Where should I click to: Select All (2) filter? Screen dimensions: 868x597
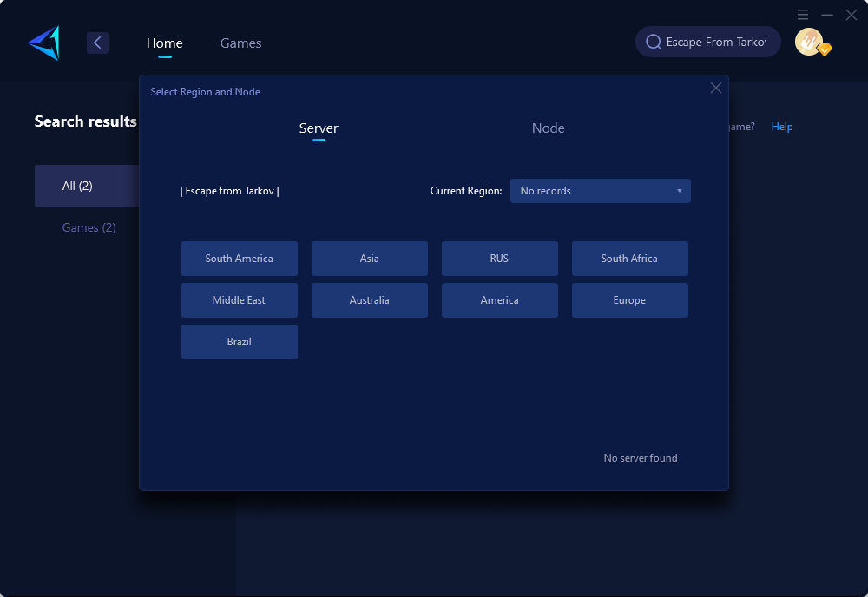(87, 186)
